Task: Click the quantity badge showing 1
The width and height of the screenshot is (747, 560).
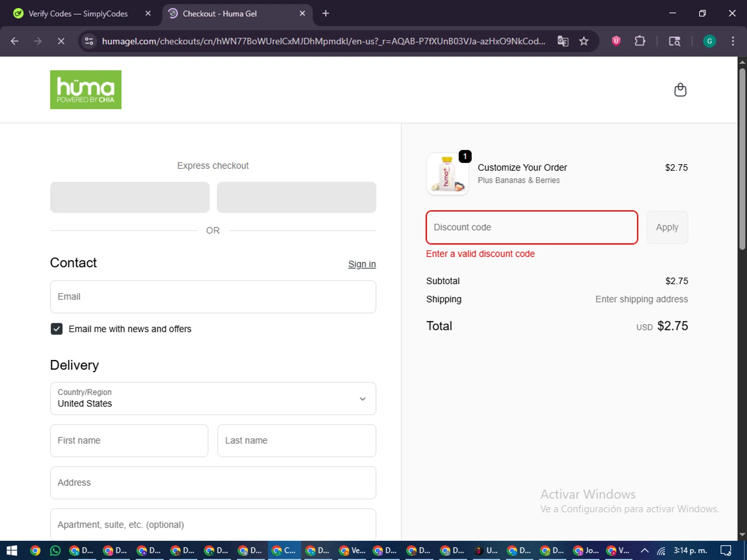Action: point(465,156)
